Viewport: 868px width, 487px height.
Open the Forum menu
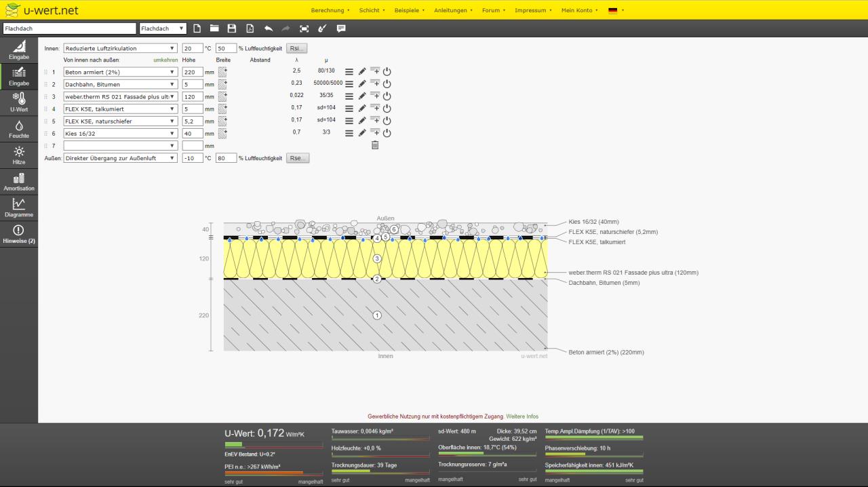pos(494,10)
